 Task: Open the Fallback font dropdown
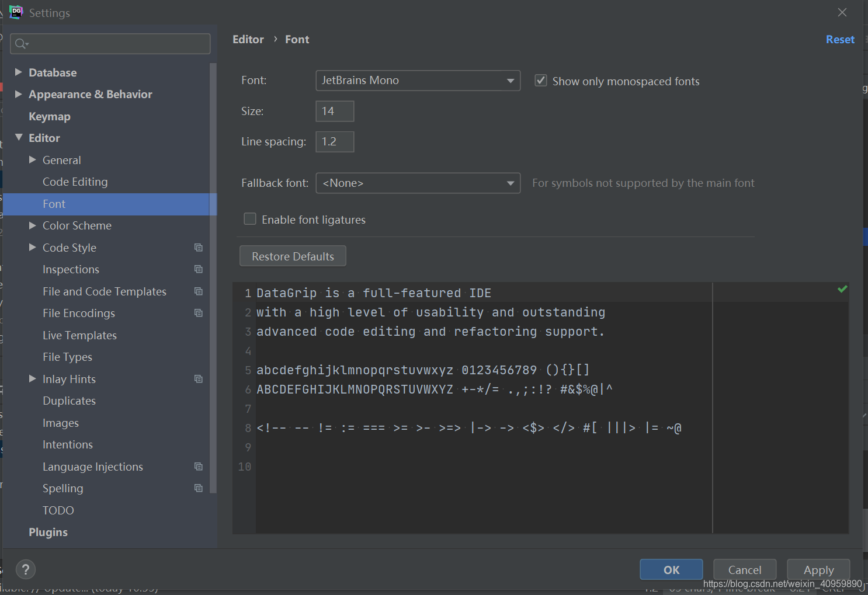tap(418, 183)
